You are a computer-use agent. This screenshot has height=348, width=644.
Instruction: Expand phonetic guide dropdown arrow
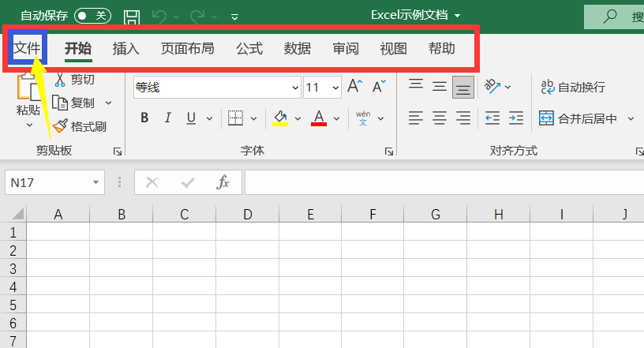[x=380, y=118]
